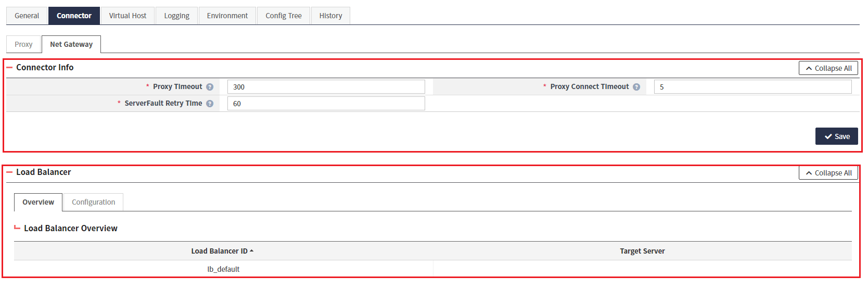868x289 pixels.
Task: Collapse the Load Balancer section
Action: (9, 172)
